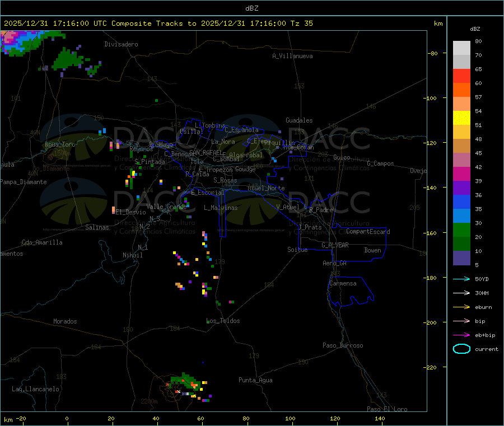This screenshot has height=426, width=504.
Task: Click the J_Prats place label
Action: pos(310,227)
